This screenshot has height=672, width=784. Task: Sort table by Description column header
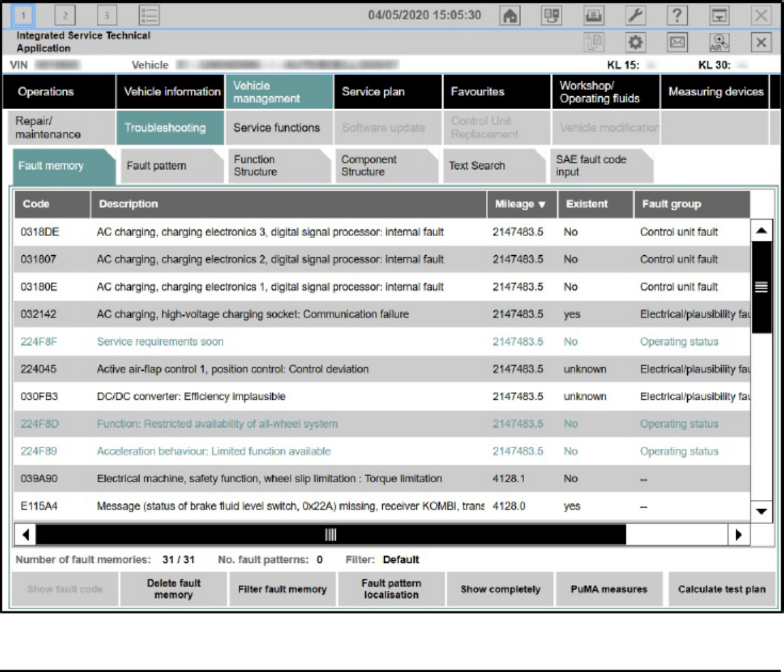pos(289,204)
